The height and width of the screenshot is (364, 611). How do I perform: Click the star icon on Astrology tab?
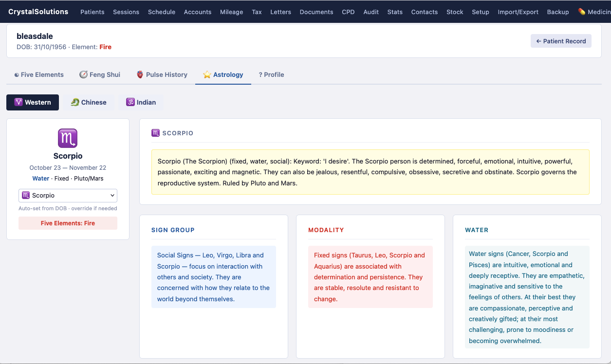click(207, 74)
